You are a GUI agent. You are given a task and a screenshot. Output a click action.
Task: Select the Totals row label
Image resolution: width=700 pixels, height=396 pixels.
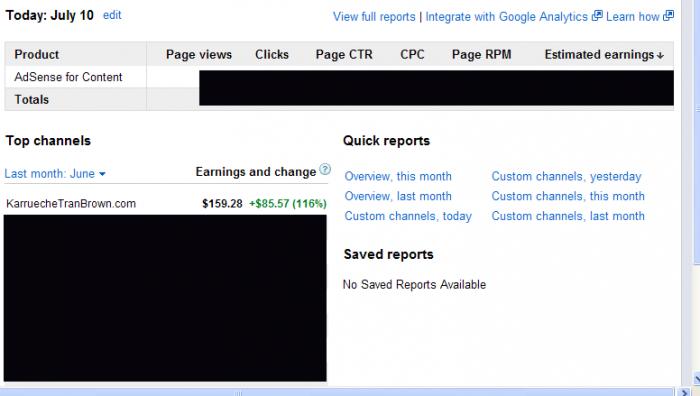coord(31,99)
